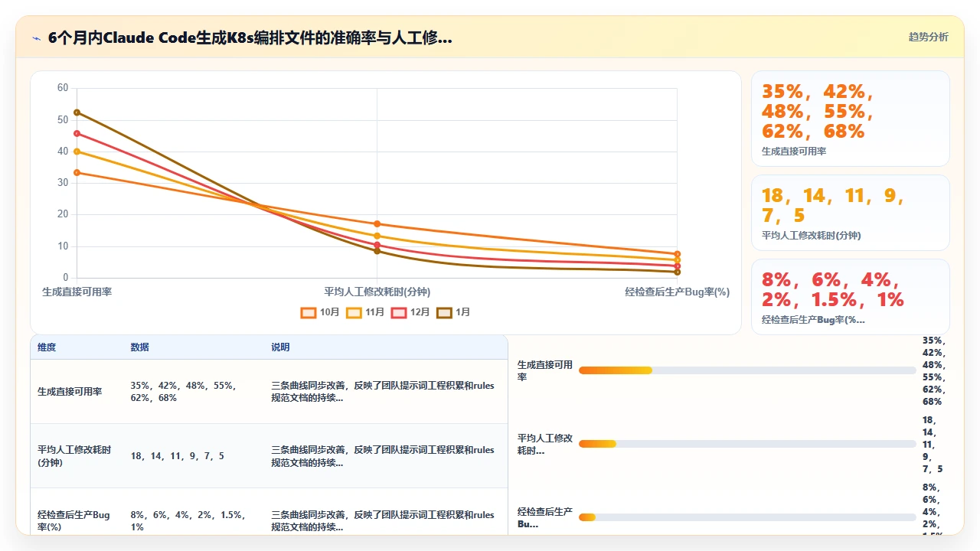
Task: Pick the 1月 point at 经检查后生产Bug率(%)
Action: tap(677, 272)
